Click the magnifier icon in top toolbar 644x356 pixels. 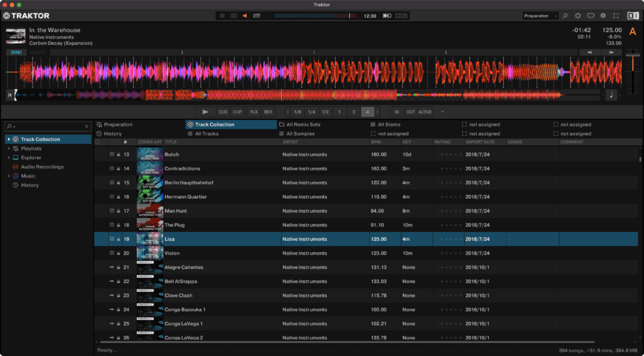[565, 15]
